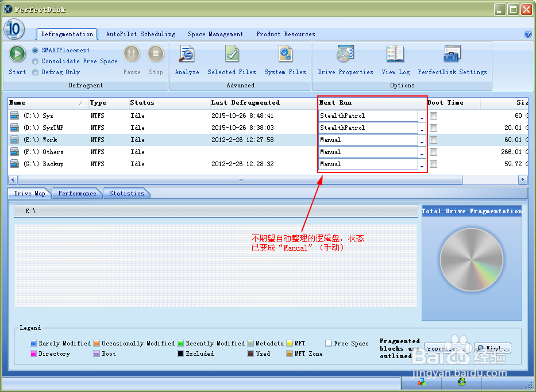Sort by Last Defragmented column header
Screen dimensions: 536x392
pos(264,103)
